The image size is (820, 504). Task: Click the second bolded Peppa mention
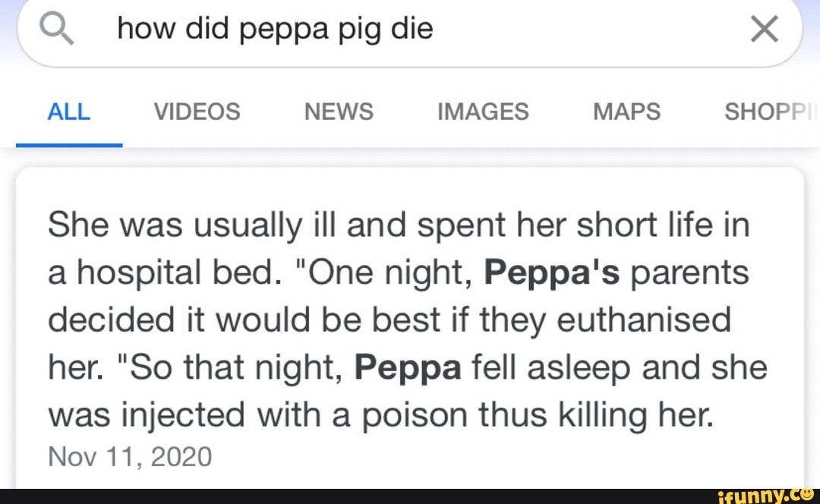(408, 367)
